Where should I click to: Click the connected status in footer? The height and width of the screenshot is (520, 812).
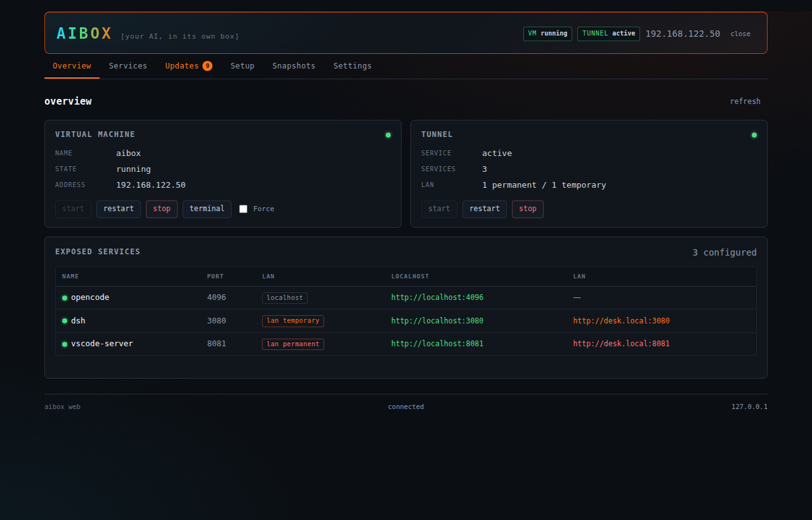[406, 407]
